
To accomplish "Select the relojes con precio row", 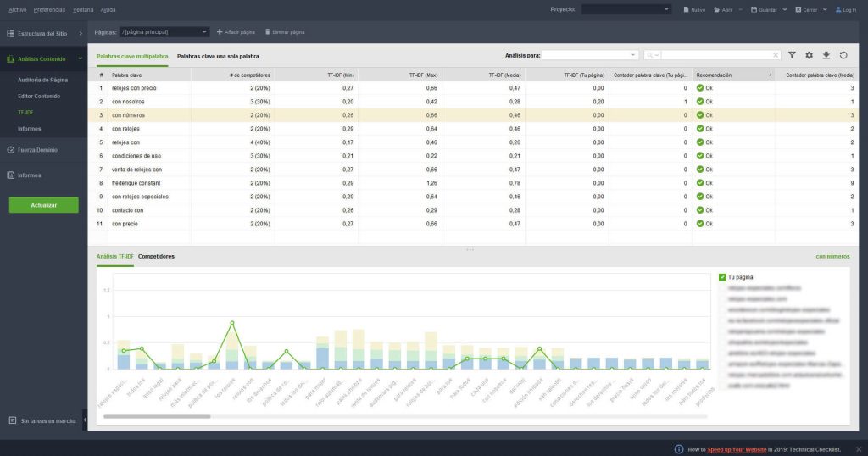I will [473, 88].
